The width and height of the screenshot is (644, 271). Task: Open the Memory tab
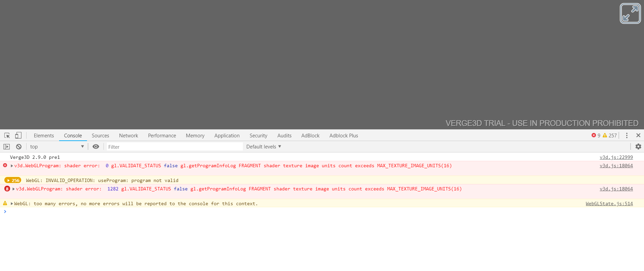click(x=195, y=136)
